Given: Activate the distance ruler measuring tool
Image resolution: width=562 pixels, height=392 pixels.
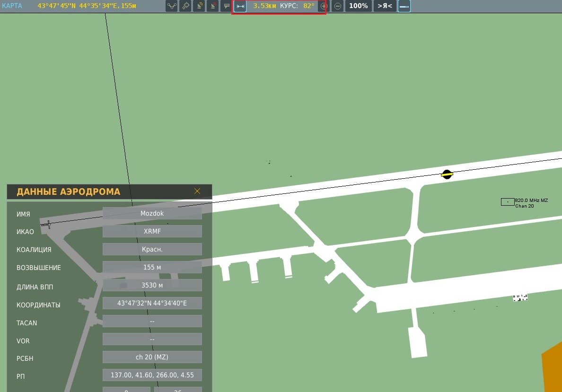Looking at the screenshot, I should click(240, 6).
